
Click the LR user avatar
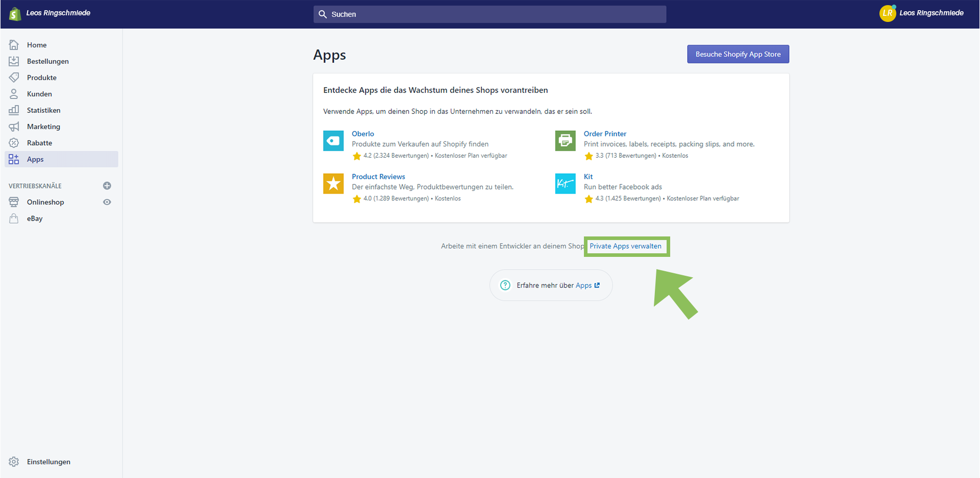pos(888,13)
